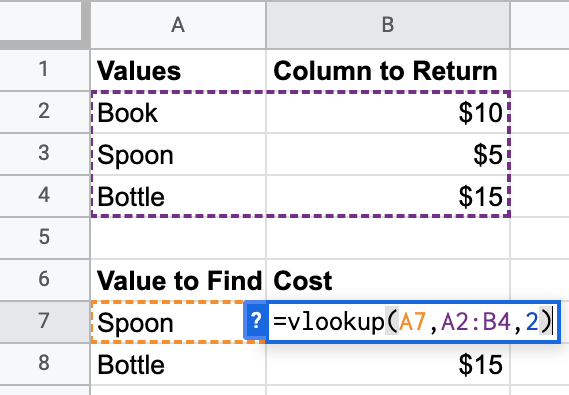Click inside the vlookup formula input
This screenshot has height=395, width=569.
point(413,322)
